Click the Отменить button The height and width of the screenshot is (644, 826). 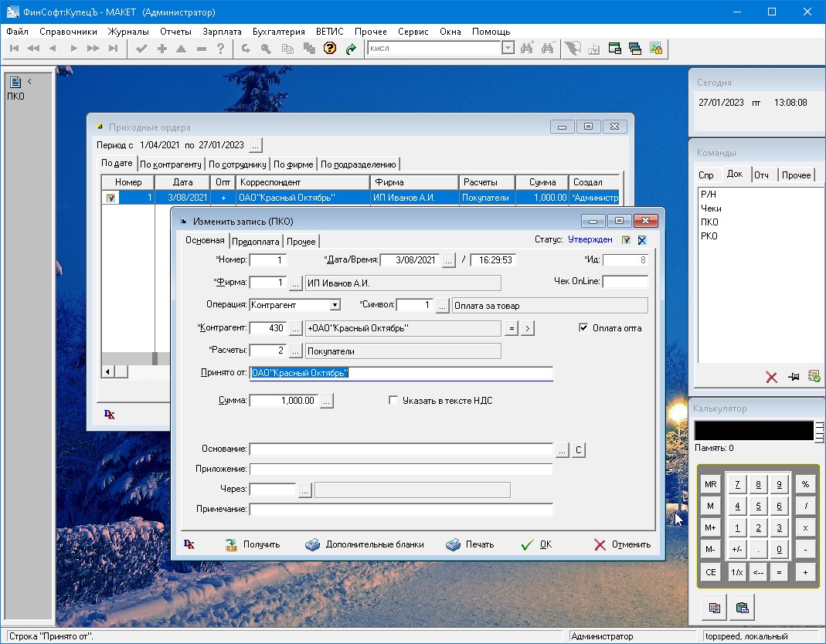point(623,544)
